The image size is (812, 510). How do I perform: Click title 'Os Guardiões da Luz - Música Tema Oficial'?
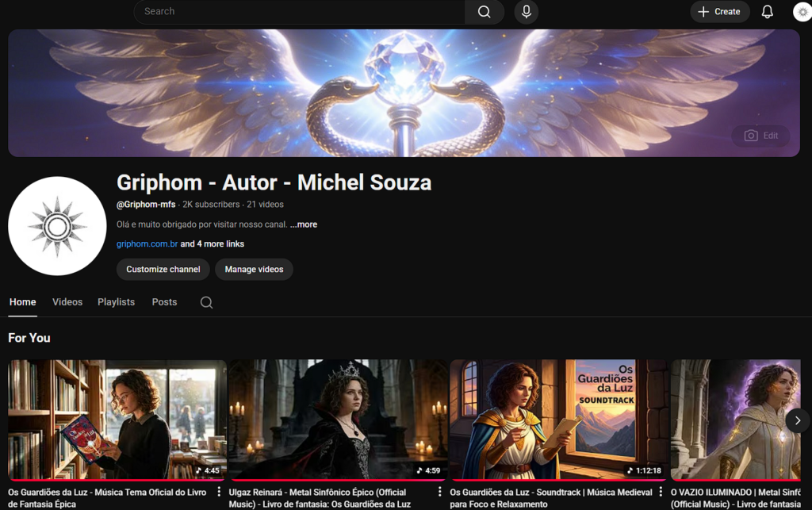point(107,498)
